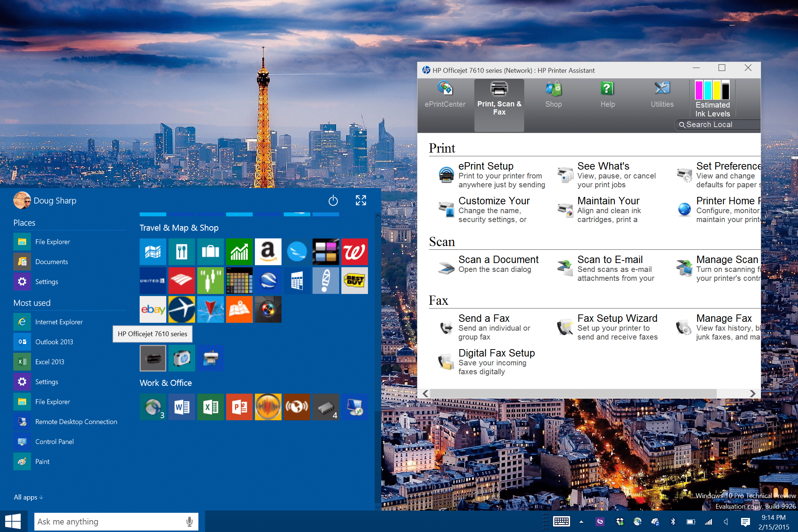
Task: Open the PowerPoint tile
Action: point(239,407)
